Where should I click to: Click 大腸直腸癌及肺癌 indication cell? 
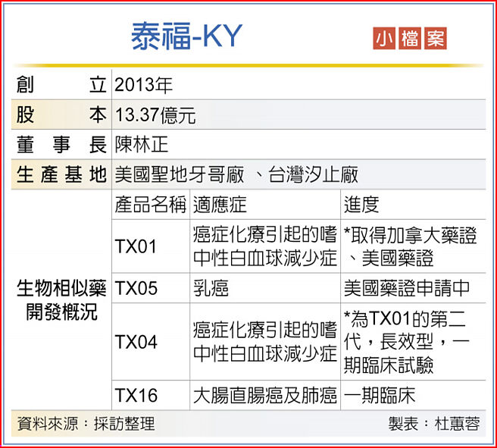tap(265, 396)
